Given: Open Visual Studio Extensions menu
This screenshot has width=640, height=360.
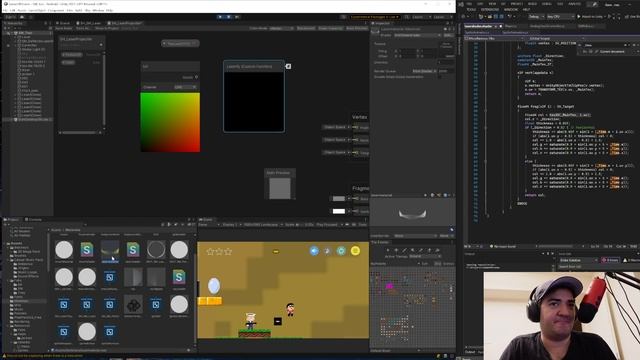Looking at the screenshot, I should [490, 9].
